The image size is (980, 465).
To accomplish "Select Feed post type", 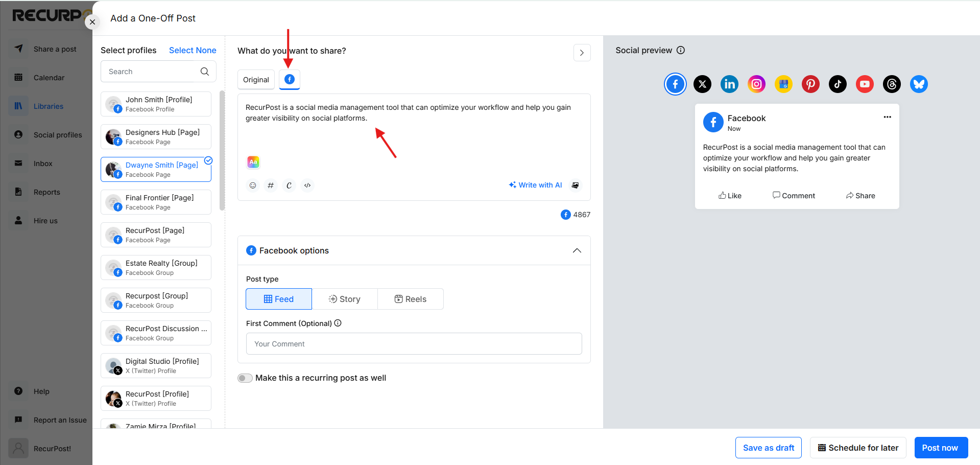I will tap(279, 299).
